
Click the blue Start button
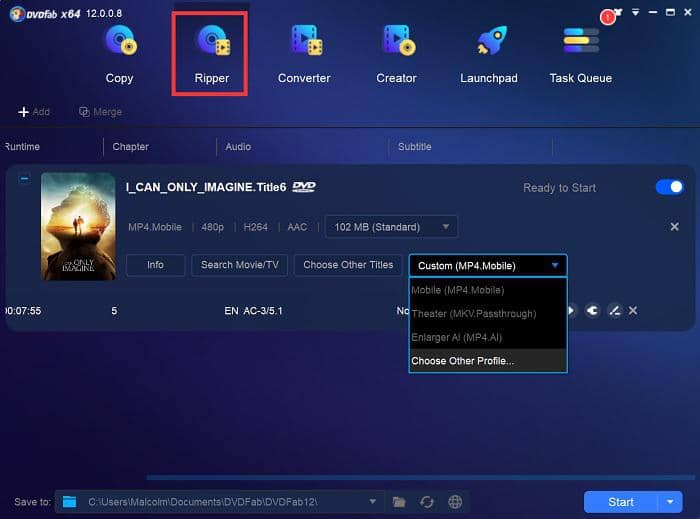[620, 502]
